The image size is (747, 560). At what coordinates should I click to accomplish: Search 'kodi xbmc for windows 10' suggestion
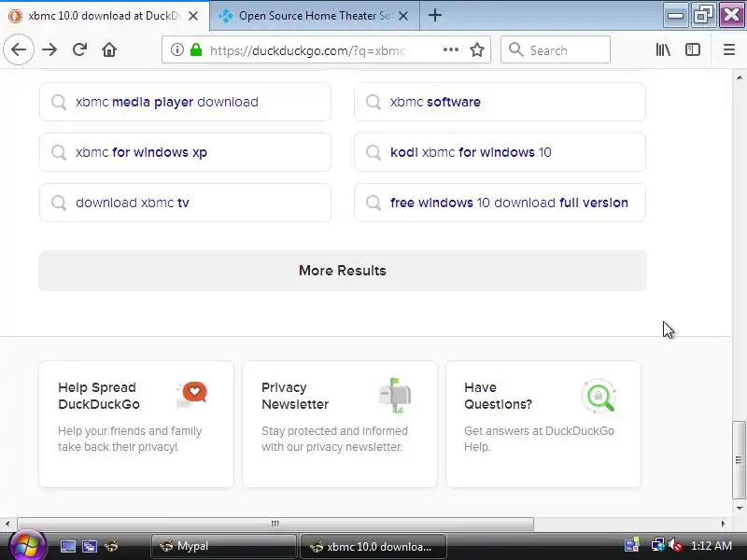(x=500, y=152)
